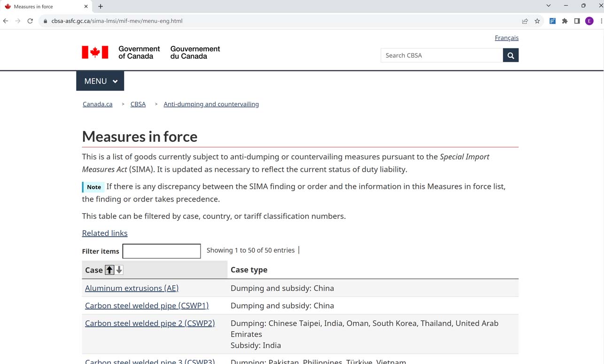Sort Case column descending arrow

[119, 270]
